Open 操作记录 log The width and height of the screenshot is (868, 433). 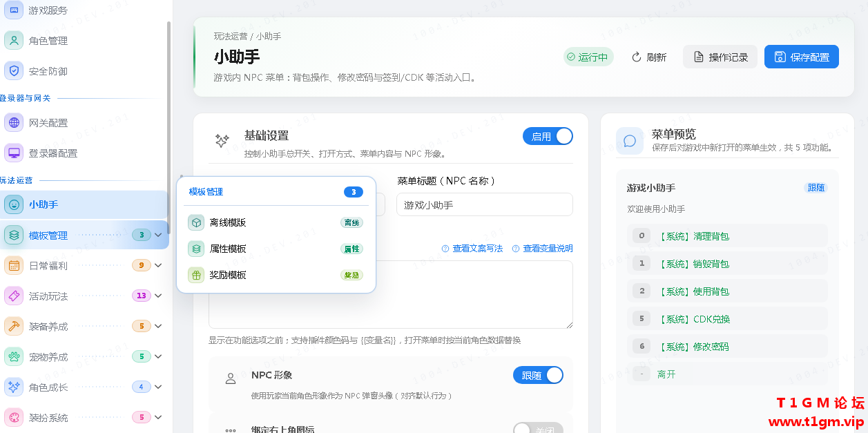click(x=720, y=57)
